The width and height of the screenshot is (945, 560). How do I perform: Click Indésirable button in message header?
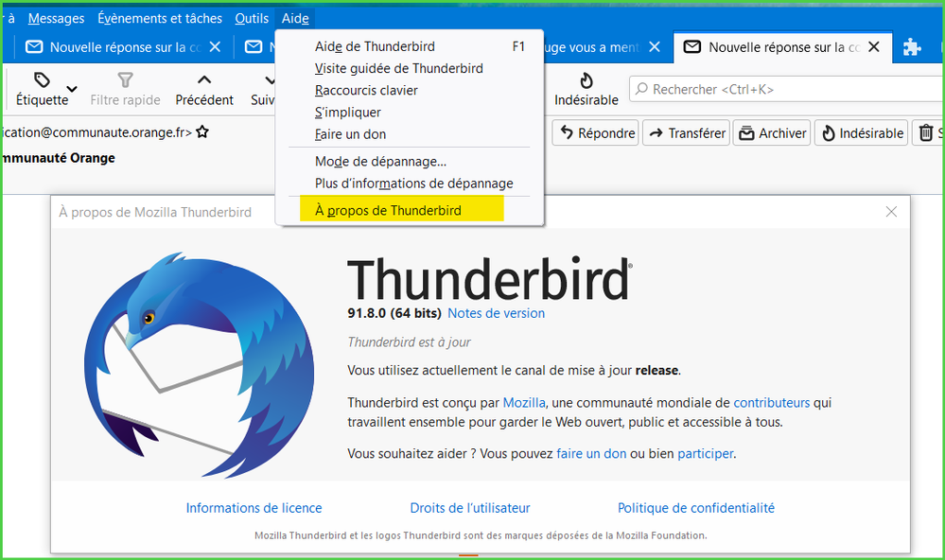point(861,132)
